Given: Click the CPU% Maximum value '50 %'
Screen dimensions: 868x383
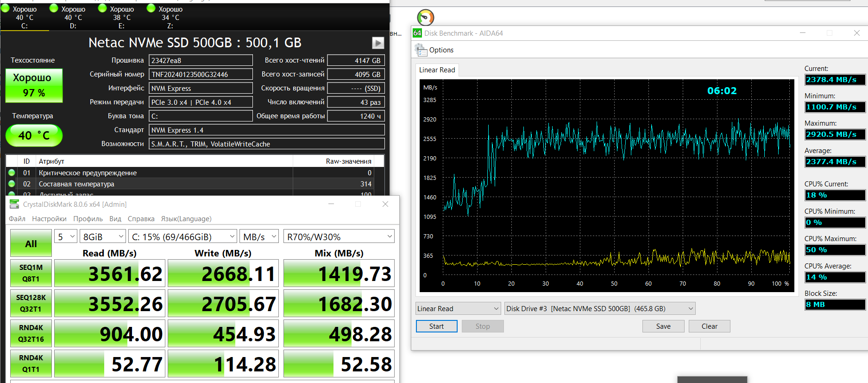Looking at the screenshot, I should click(835, 250).
